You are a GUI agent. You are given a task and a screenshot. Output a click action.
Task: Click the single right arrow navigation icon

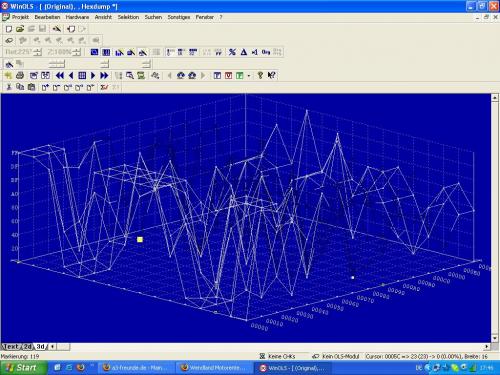93,76
